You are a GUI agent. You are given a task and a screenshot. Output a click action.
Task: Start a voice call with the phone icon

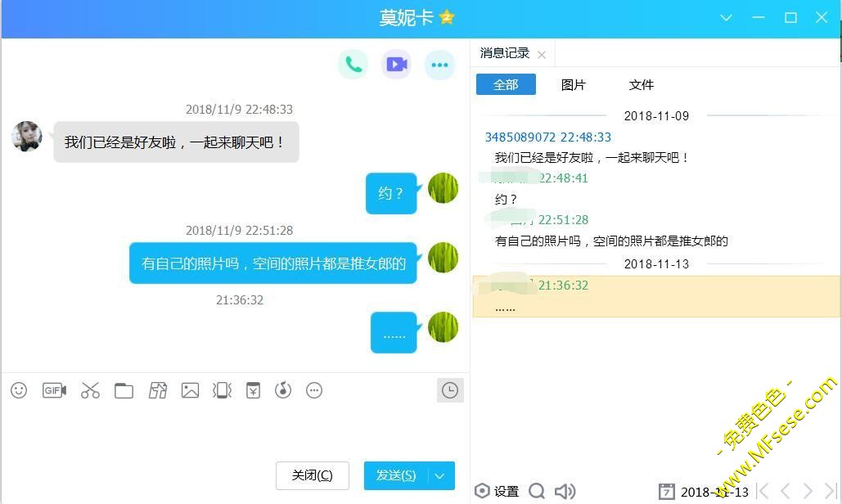pyautogui.click(x=353, y=65)
